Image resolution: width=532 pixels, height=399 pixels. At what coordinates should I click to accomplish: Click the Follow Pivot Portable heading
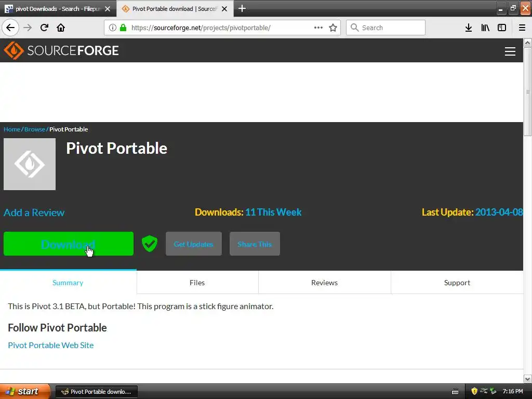click(x=57, y=327)
